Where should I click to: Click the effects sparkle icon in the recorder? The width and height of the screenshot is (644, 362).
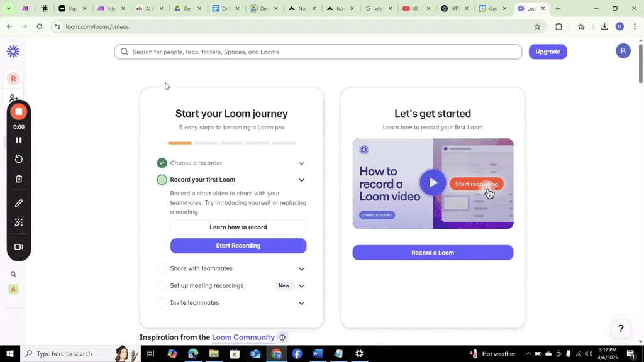click(x=18, y=222)
